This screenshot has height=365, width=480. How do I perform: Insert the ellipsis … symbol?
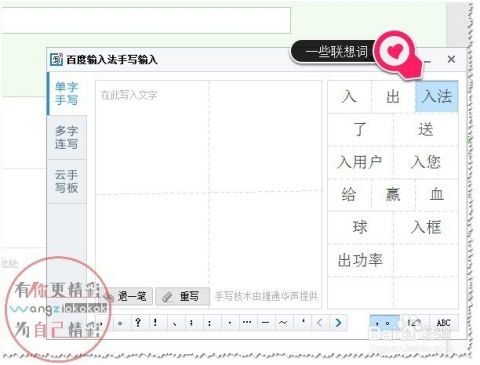point(247,323)
